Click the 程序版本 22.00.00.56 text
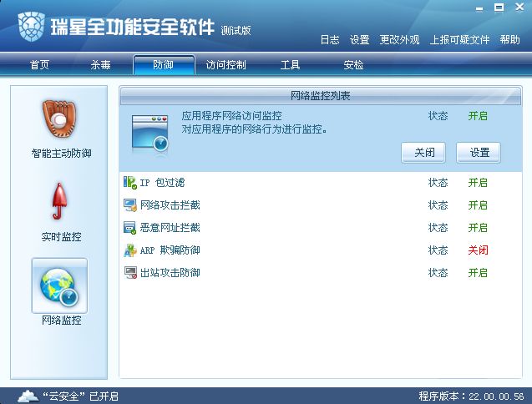 [x=471, y=396]
